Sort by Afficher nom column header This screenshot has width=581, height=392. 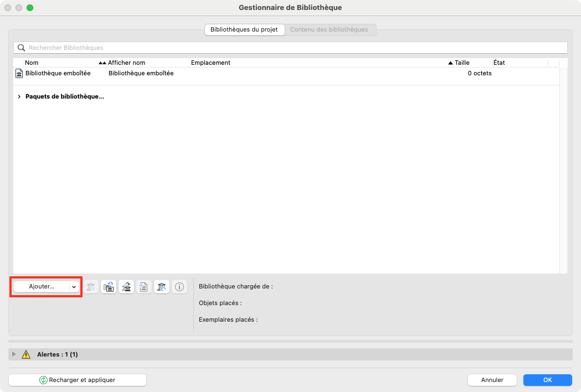coord(148,63)
